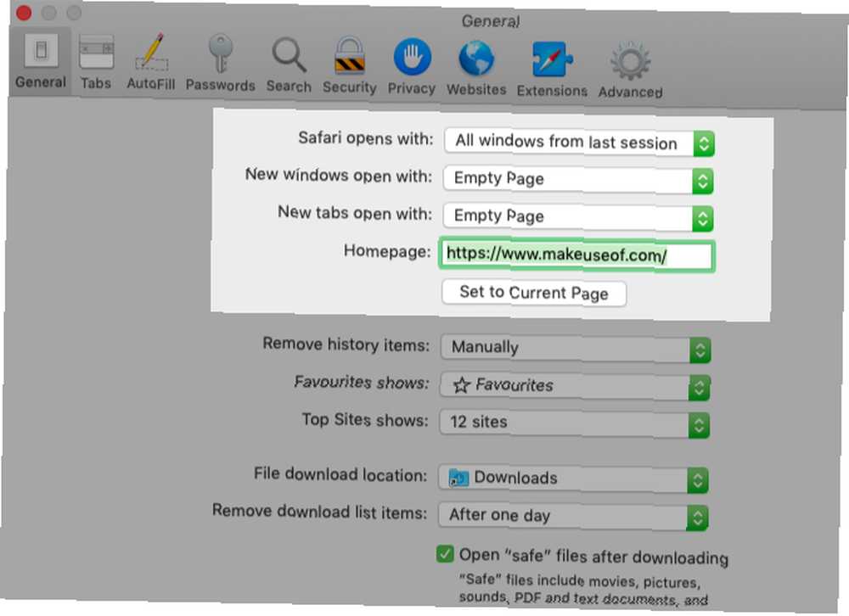Open Extensions preferences puzzle icon
Screen dimensions: 849x616
click(x=553, y=59)
